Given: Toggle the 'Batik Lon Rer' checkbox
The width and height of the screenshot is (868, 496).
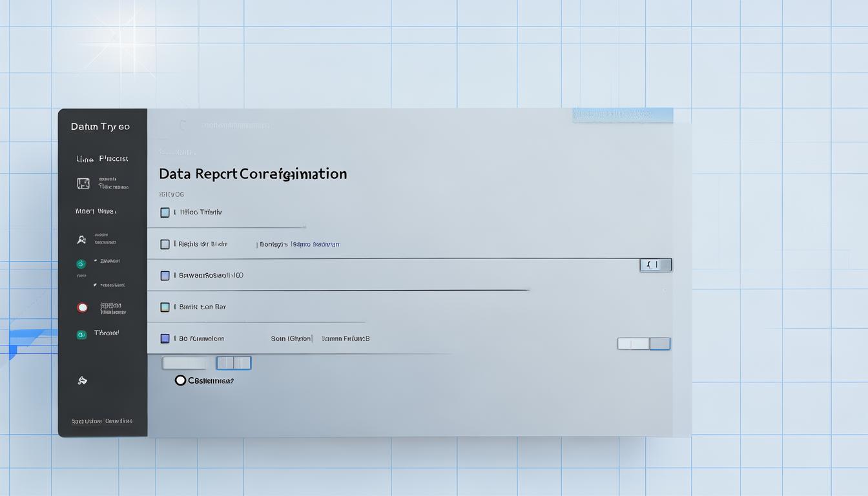Looking at the screenshot, I should click(x=165, y=307).
